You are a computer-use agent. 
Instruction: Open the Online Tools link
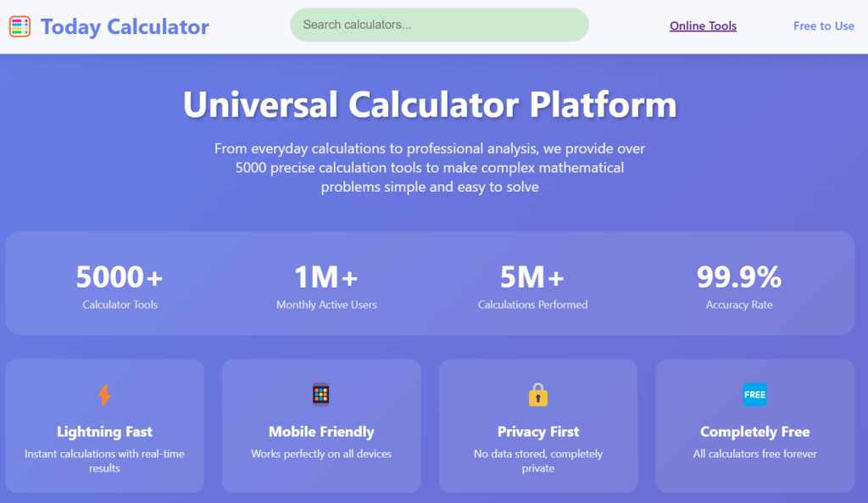(703, 25)
